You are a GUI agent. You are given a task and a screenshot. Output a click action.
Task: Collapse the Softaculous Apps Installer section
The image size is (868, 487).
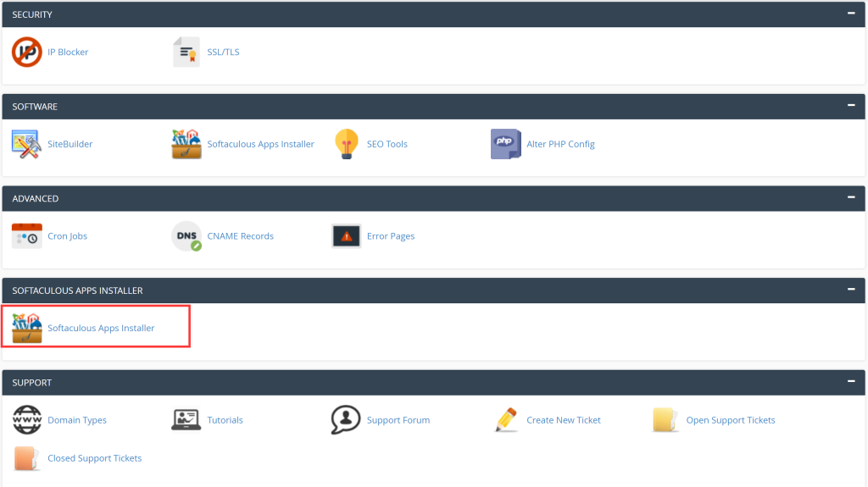point(850,290)
